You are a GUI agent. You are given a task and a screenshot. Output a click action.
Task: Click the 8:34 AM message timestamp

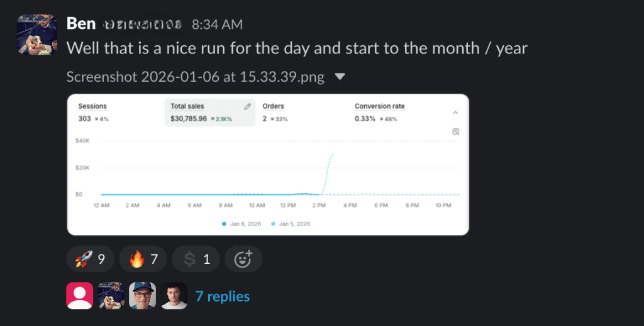point(217,24)
